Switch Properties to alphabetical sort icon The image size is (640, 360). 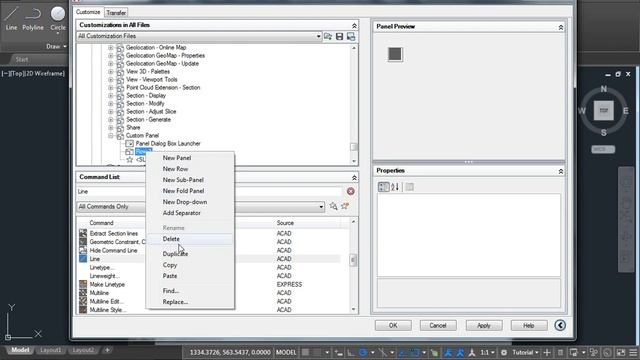pyautogui.click(x=395, y=187)
